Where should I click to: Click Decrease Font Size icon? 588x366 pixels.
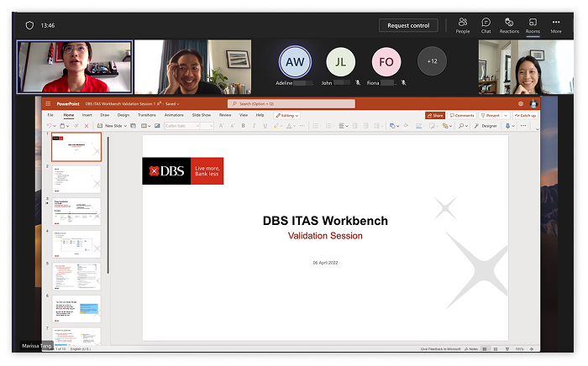(232, 126)
